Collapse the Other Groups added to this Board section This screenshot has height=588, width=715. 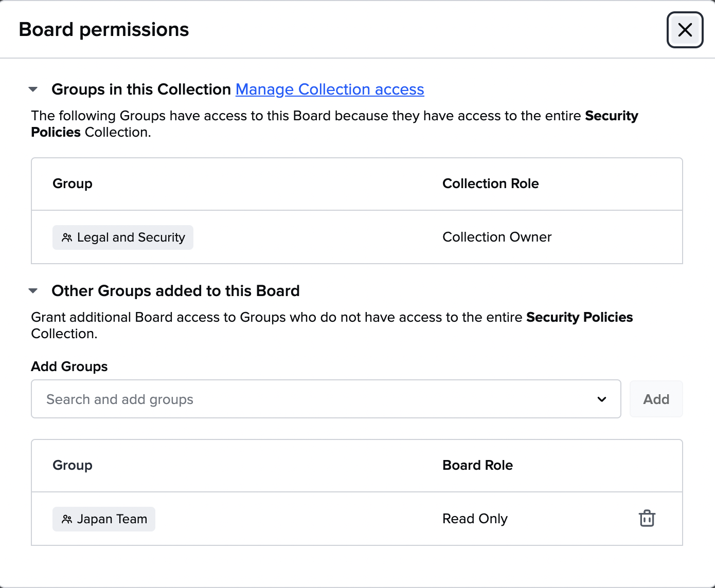33,291
